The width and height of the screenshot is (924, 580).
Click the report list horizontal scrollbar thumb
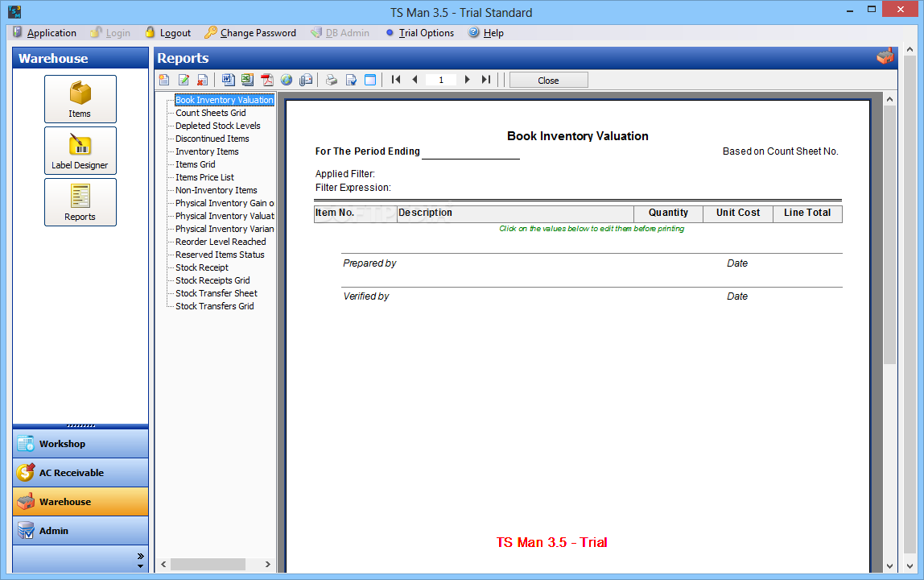(x=208, y=565)
